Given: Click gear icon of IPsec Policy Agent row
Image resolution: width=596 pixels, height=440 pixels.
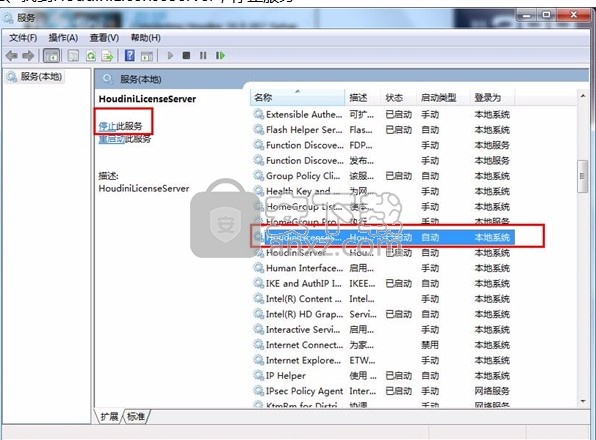Looking at the screenshot, I should (258, 391).
